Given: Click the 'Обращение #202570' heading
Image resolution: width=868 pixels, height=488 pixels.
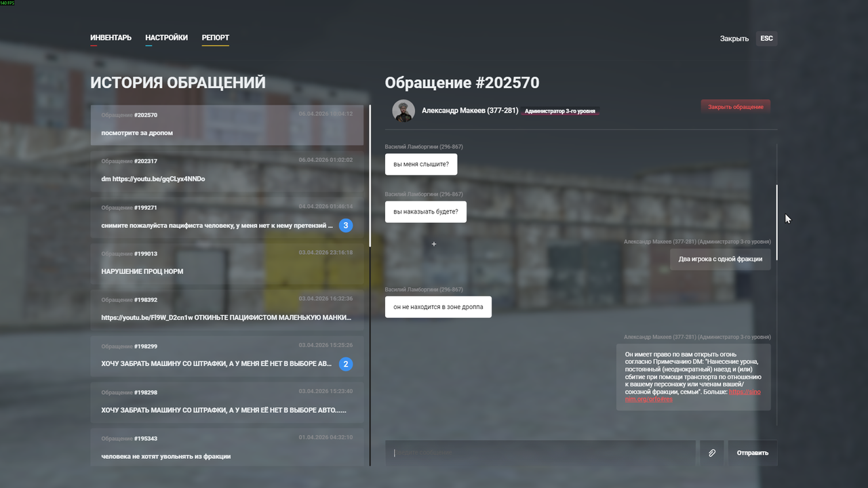Looking at the screenshot, I should pos(462,83).
